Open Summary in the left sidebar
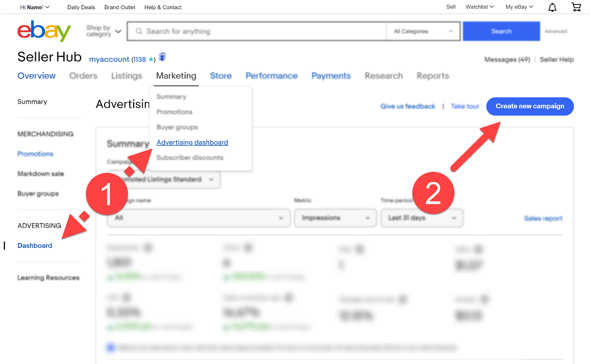This screenshot has height=364, width=590. [x=32, y=102]
